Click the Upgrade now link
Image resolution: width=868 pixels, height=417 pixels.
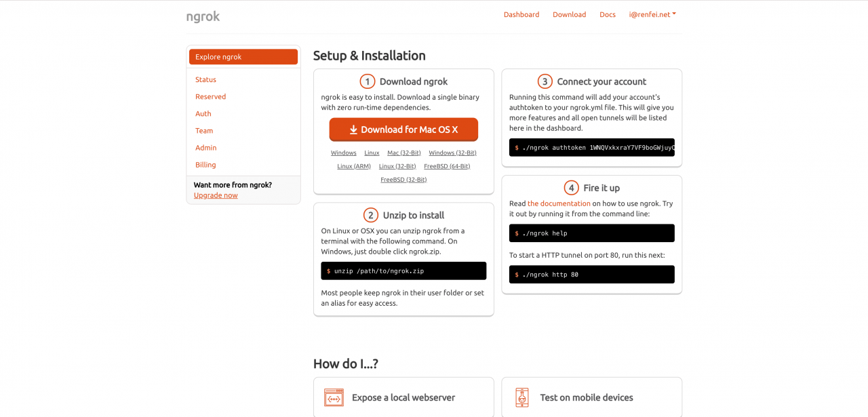click(216, 195)
